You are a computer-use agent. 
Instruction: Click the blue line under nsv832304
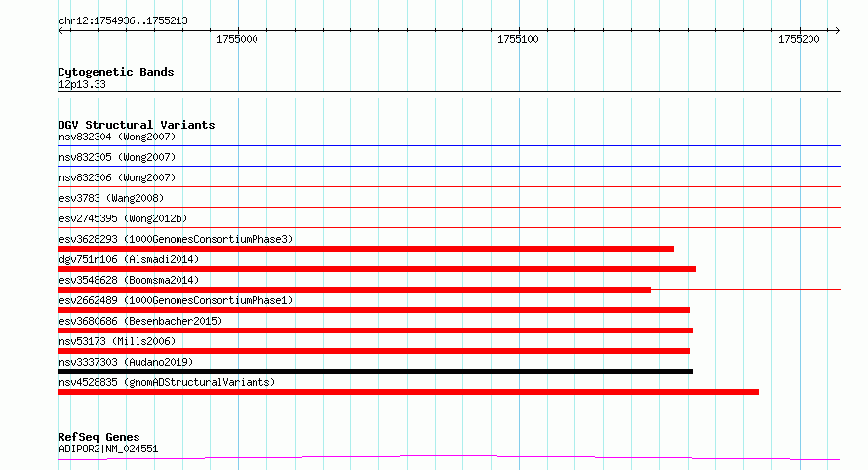pyautogui.click(x=449, y=146)
